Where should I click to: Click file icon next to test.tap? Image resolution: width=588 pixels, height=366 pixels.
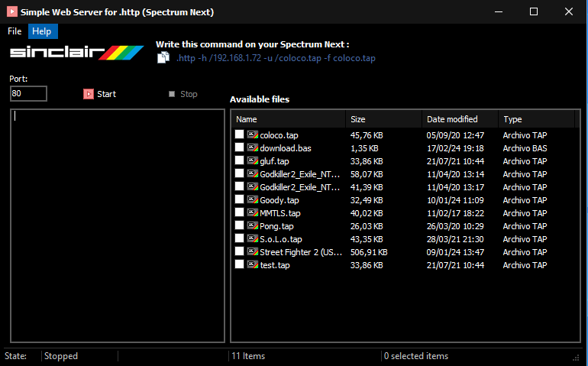click(x=253, y=264)
